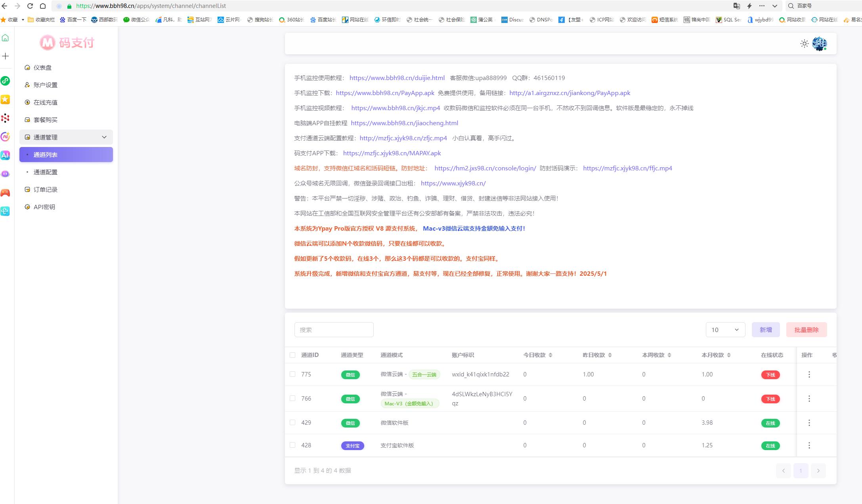
Task: Go to 订单记录 in sidebar
Action: click(46, 189)
